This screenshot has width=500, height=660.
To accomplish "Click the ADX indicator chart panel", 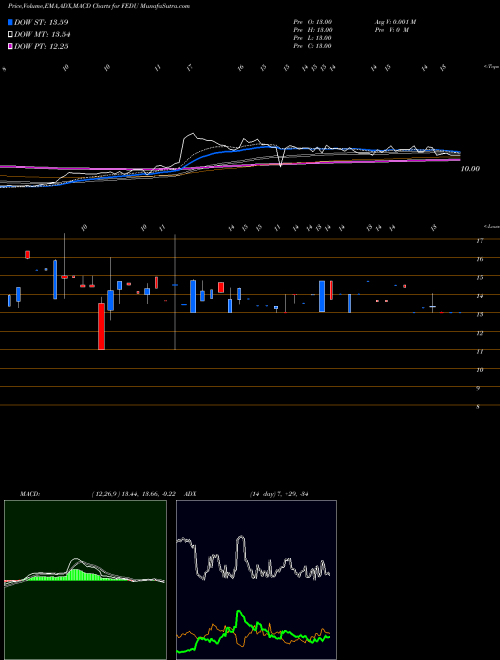I will click(256, 580).
